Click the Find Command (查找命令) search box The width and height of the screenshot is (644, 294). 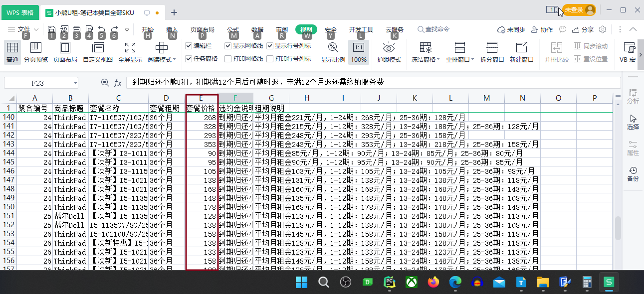pyautogui.click(x=433, y=29)
